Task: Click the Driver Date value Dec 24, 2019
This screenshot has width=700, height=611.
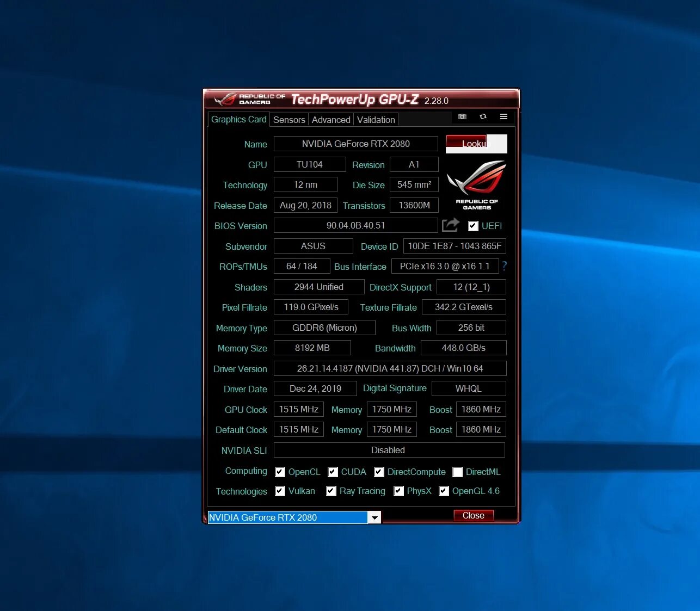Action: click(315, 388)
